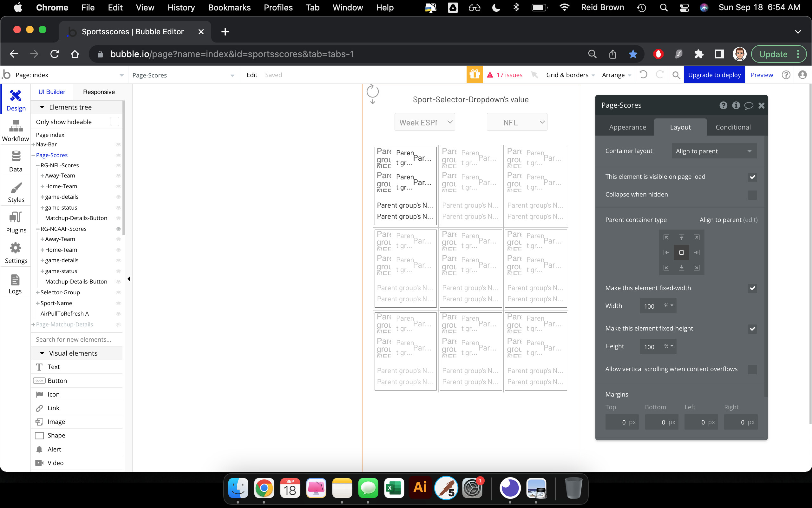Select center alignment in parent grid

[x=681, y=252]
